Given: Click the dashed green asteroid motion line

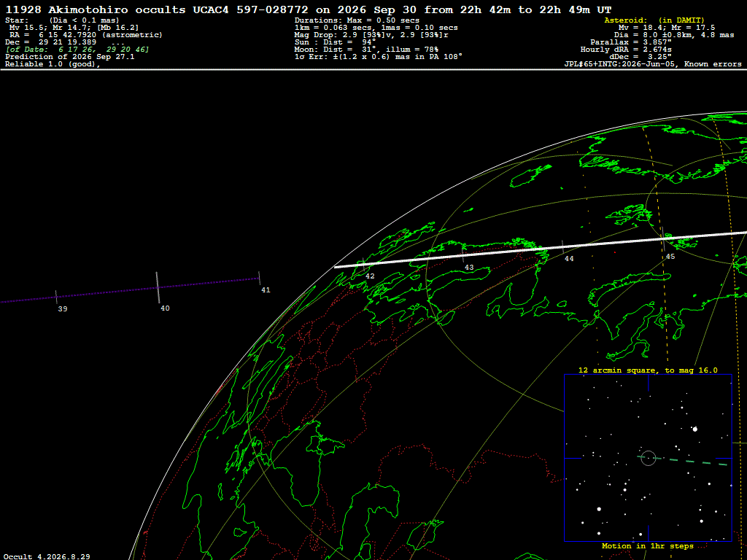Looking at the screenshot, I should (682, 461).
